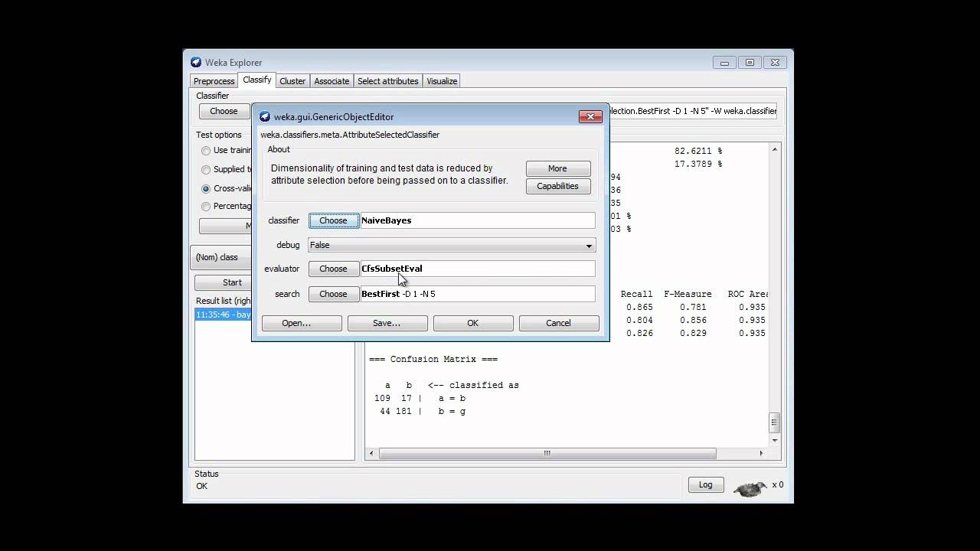Choose a different classifier in the dialog

pyautogui.click(x=333, y=220)
